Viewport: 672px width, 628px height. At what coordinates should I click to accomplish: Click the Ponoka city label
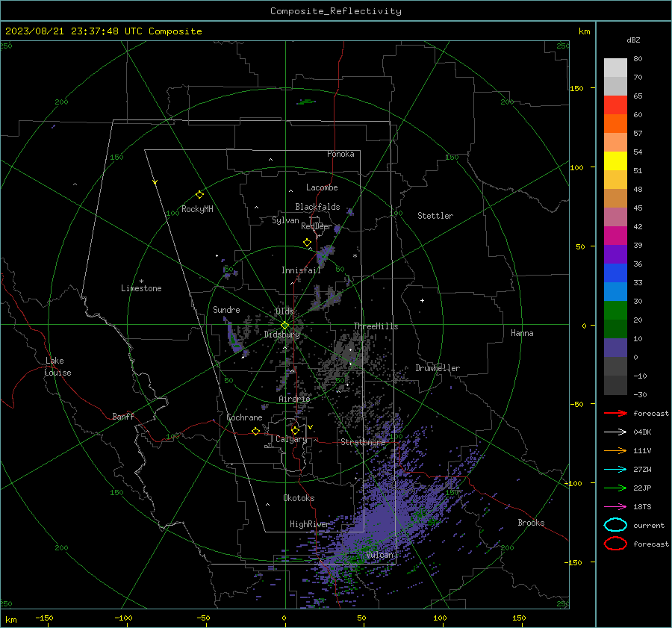point(340,154)
